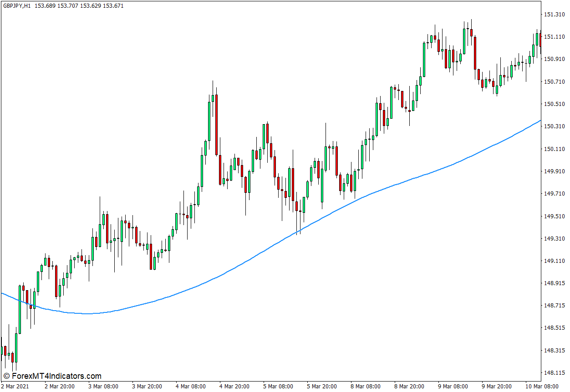570x392 pixels.
Task: Click the 149.910 price axis label
Action: 554,171
